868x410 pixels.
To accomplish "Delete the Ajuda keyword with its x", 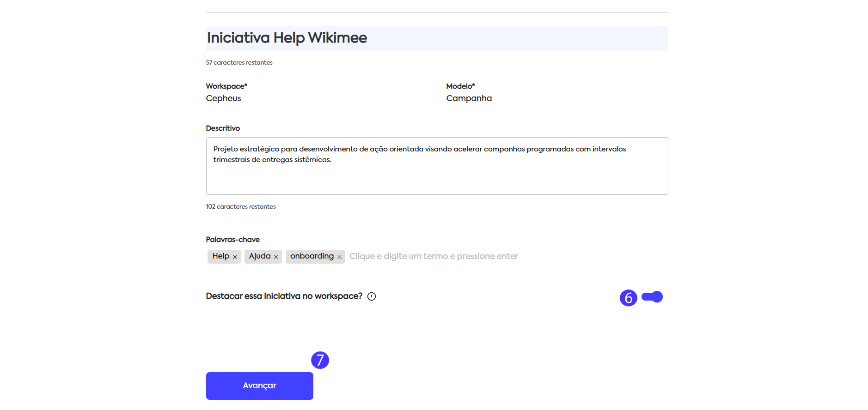I will 276,257.
